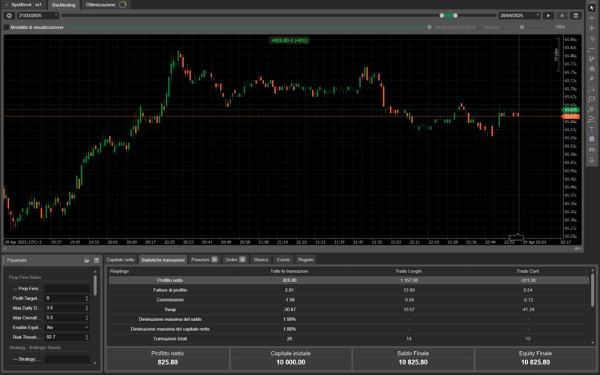
Task: Adjust the Profit Target stepper arrows
Action: (x=87, y=298)
